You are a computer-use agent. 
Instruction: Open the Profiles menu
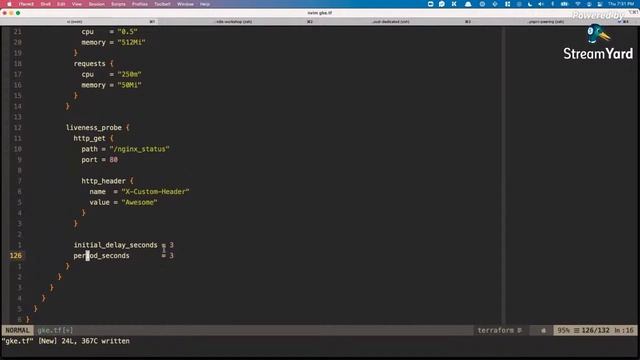coord(140,4)
